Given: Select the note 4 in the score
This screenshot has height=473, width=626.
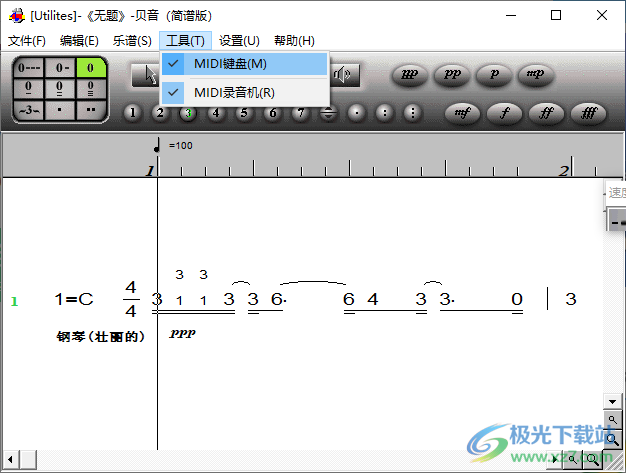Looking at the screenshot, I should point(372,299).
